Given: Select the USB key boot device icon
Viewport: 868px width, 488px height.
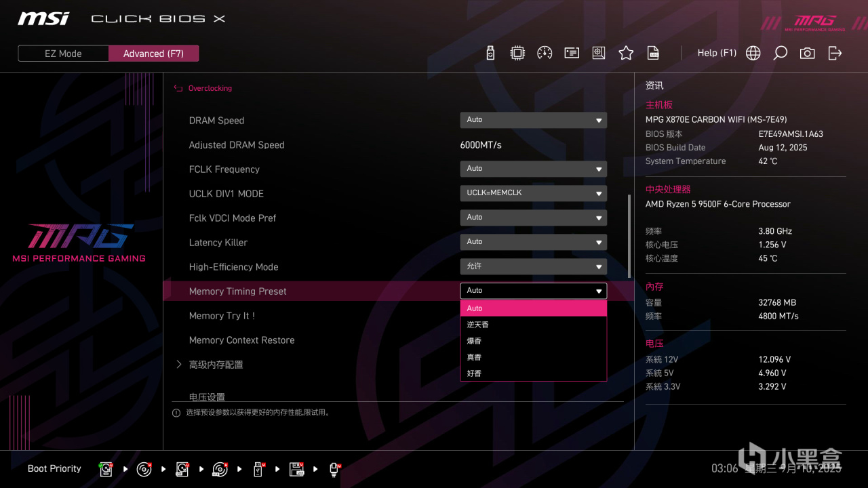Looking at the screenshot, I should 258,469.
